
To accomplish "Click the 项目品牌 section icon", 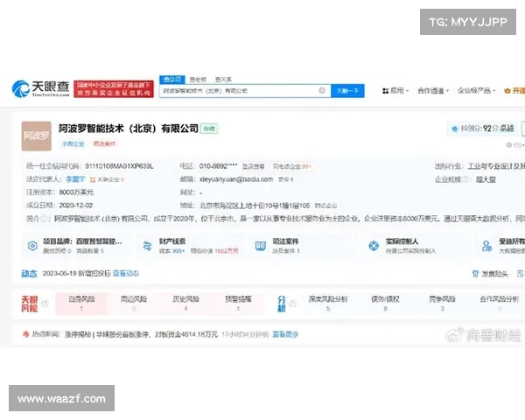I will 32,246.
